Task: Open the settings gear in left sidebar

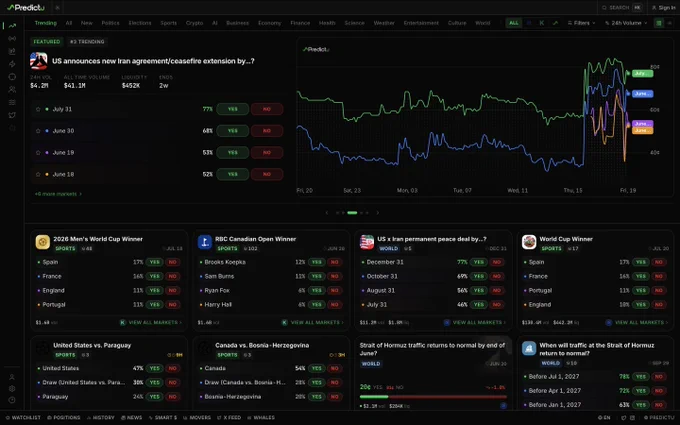Action: (12, 389)
